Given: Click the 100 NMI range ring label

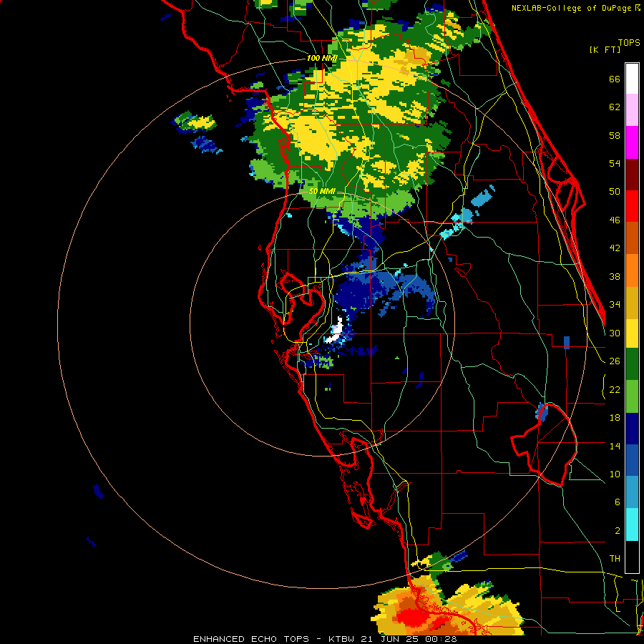Looking at the screenshot, I should click(x=321, y=58).
